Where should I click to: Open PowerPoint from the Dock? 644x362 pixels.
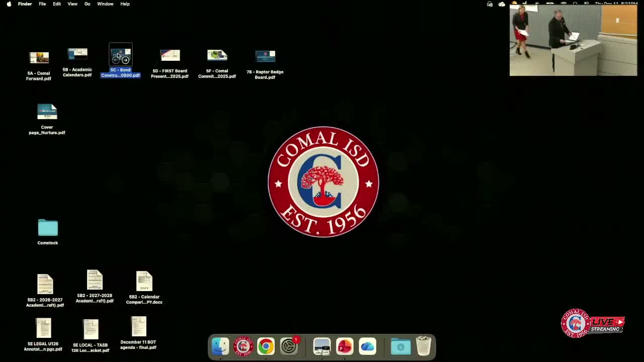pyautogui.click(x=345, y=346)
